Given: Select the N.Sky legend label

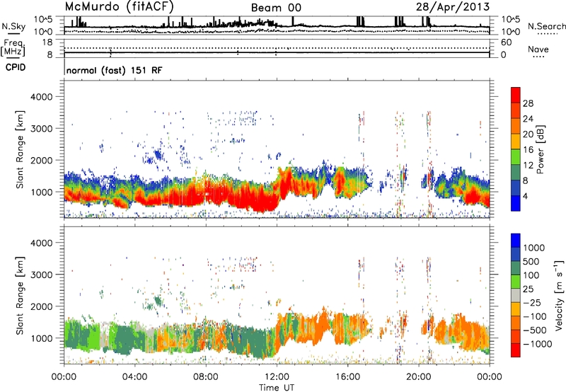Looking at the screenshot, I should point(13,26).
